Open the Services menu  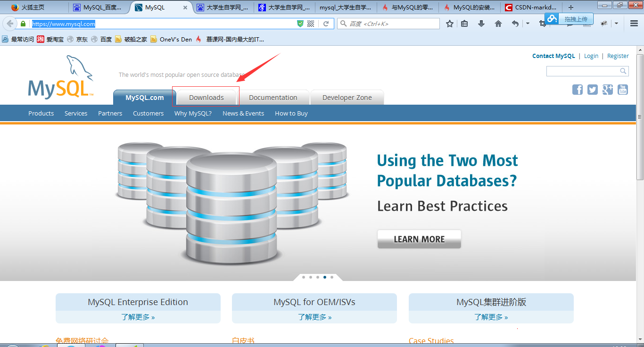click(x=76, y=113)
